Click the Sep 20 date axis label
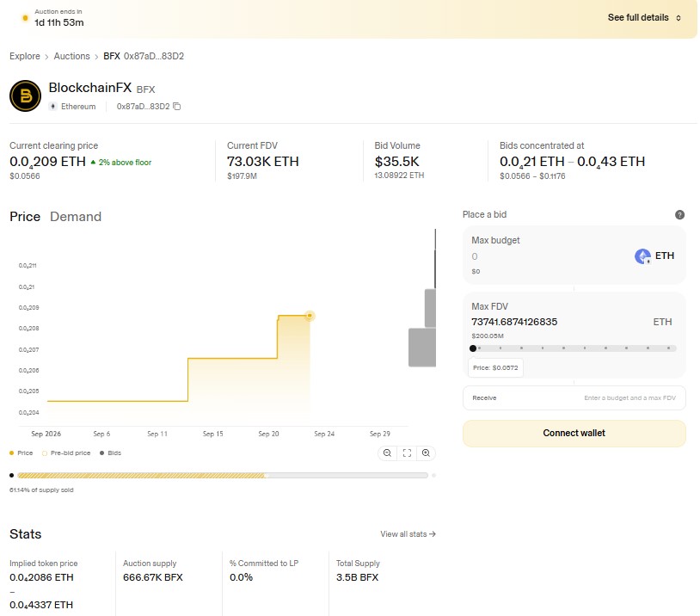700x616 pixels. point(268,434)
